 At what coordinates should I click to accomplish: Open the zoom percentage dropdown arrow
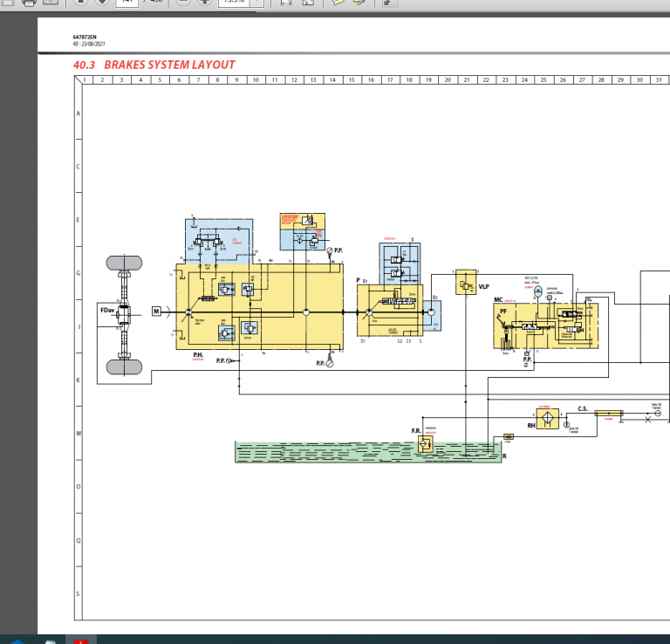tap(258, 3)
